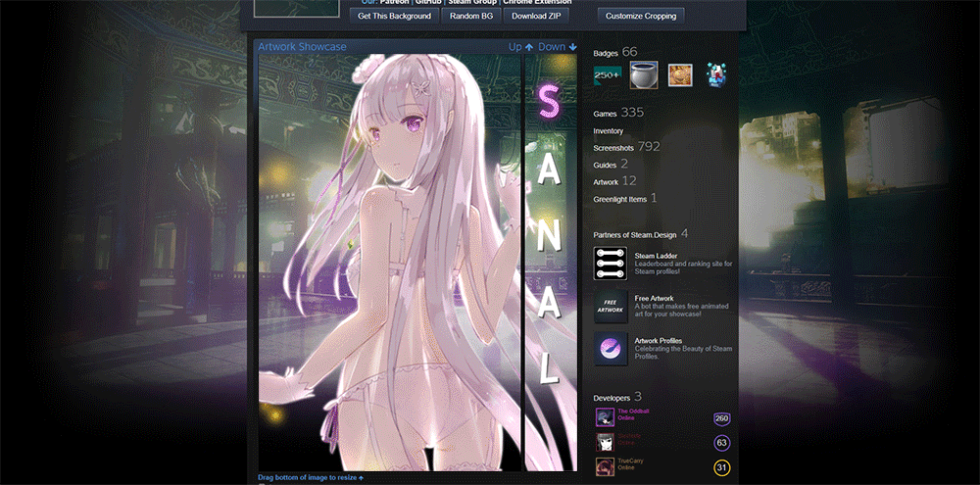Open the Artwork 12 link

614,181
